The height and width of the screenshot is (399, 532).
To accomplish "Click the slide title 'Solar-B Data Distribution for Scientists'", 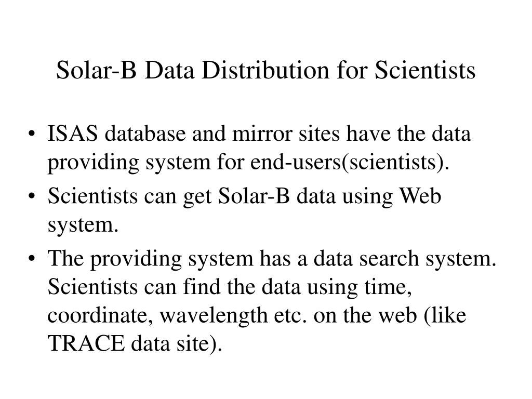I will click(x=265, y=70).
